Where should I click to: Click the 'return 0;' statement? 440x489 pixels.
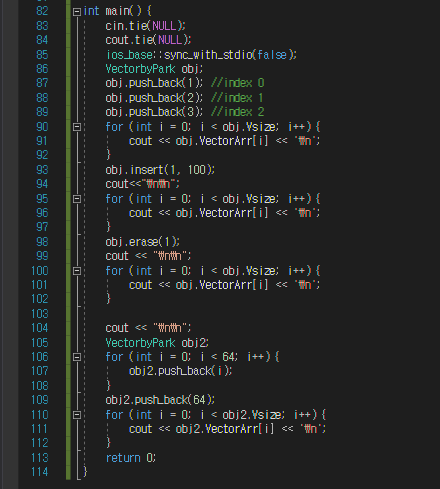(x=131, y=458)
